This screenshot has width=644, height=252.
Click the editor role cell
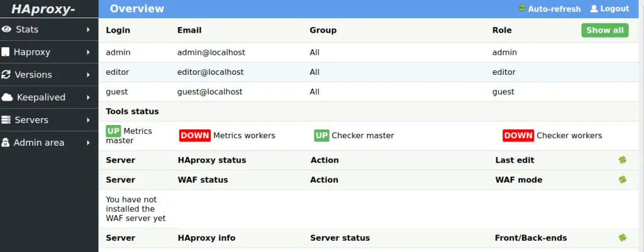point(504,72)
